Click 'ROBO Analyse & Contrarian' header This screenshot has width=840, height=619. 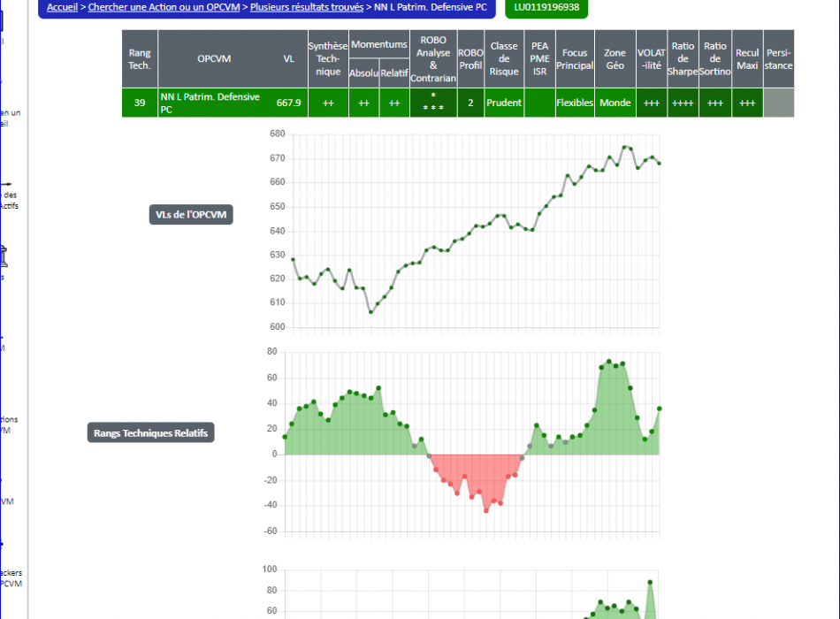click(433, 59)
